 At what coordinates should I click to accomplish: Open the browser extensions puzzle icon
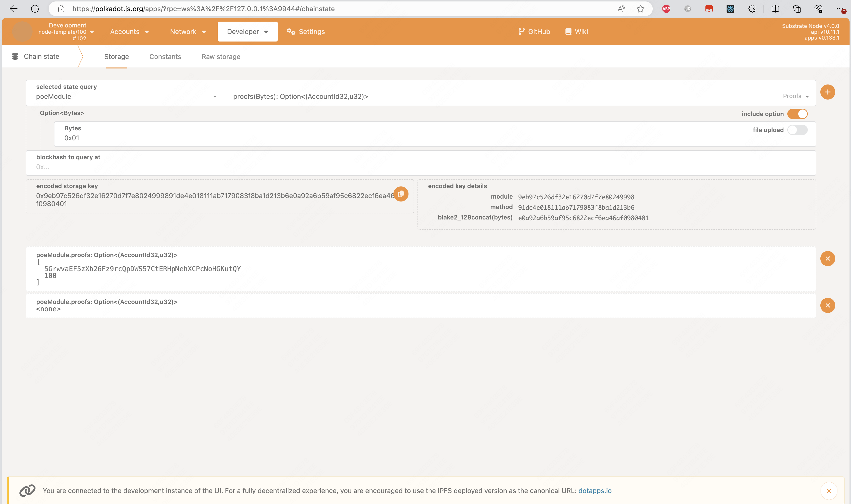point(752,9)
